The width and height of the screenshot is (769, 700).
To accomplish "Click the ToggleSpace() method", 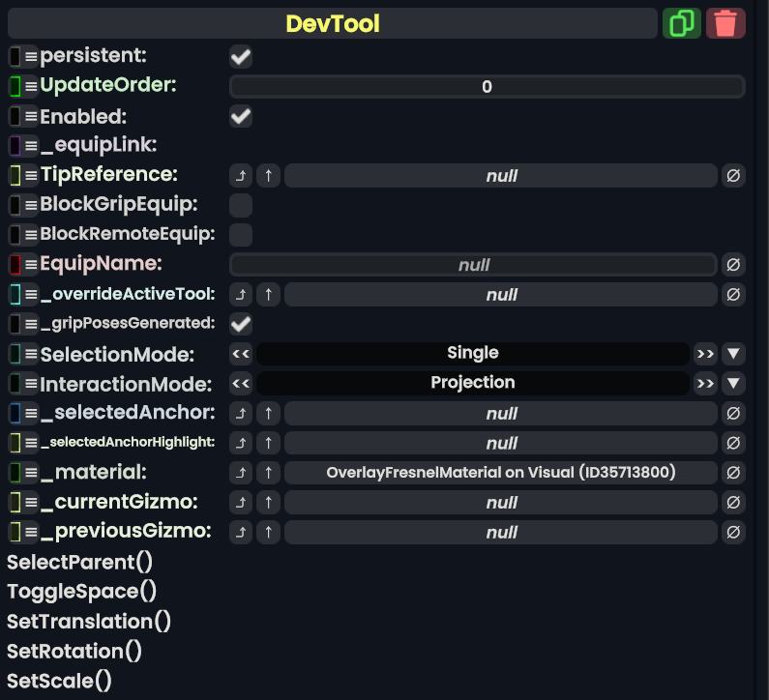I will point(82,592).
